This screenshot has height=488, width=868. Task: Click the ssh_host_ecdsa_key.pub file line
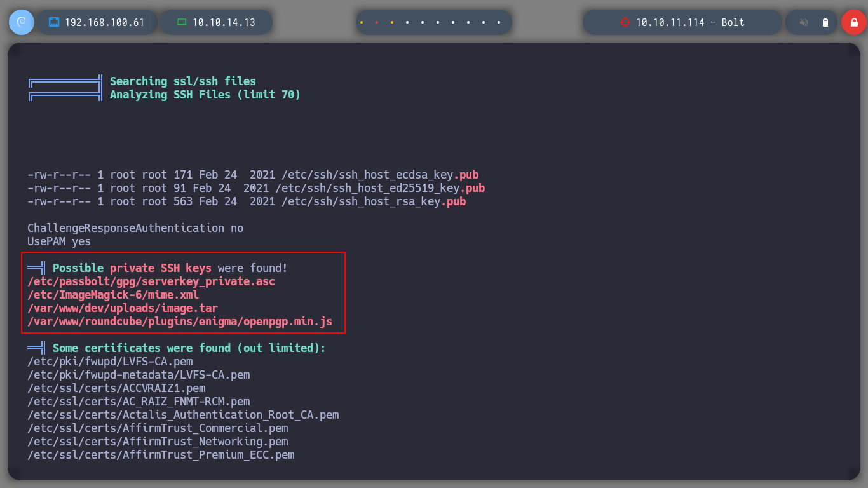click(253, 175)
